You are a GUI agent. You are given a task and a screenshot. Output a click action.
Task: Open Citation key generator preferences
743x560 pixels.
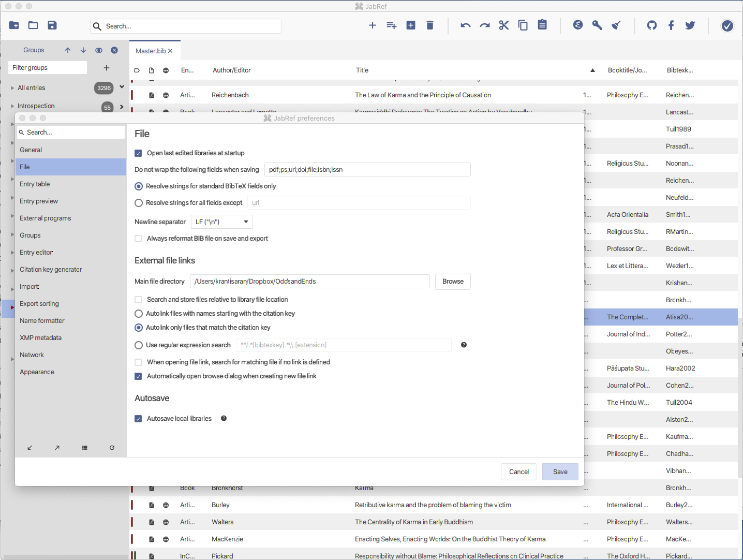(71, 270)
